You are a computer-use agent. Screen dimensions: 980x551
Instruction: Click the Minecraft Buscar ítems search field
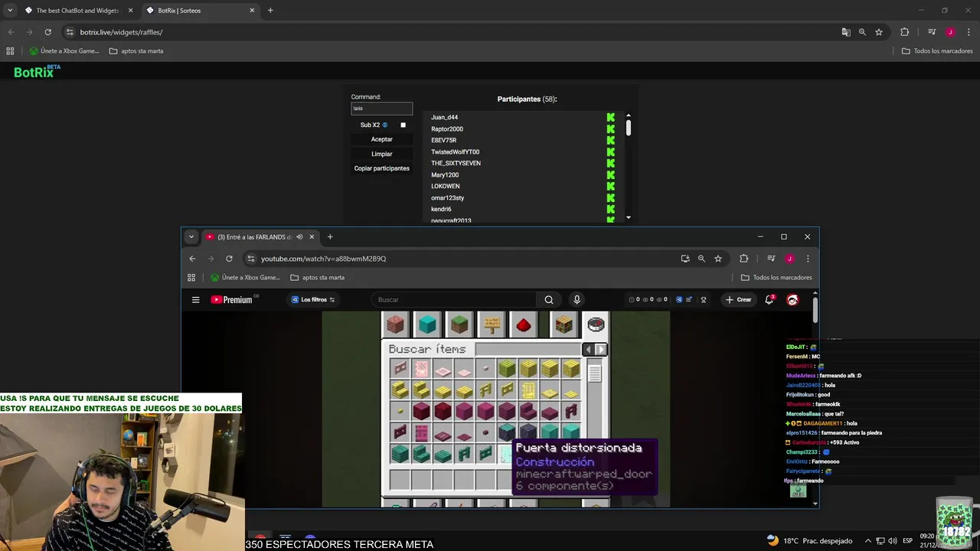(527, 350)
